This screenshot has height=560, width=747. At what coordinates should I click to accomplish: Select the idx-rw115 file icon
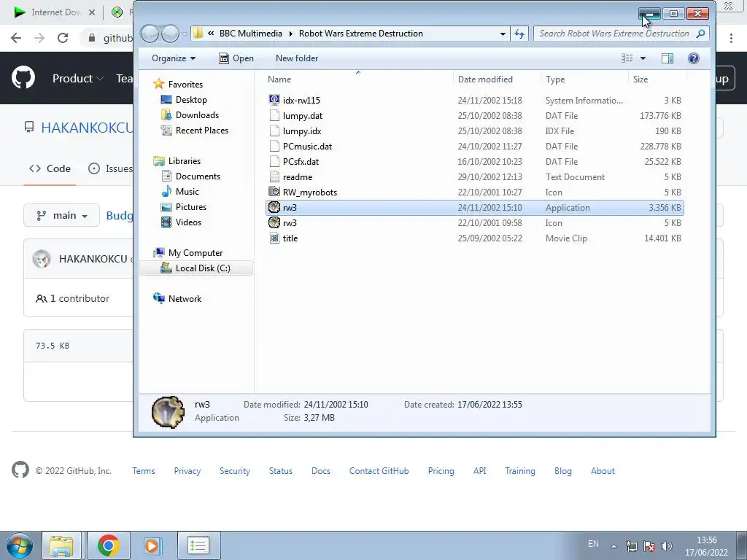point(274,100)
